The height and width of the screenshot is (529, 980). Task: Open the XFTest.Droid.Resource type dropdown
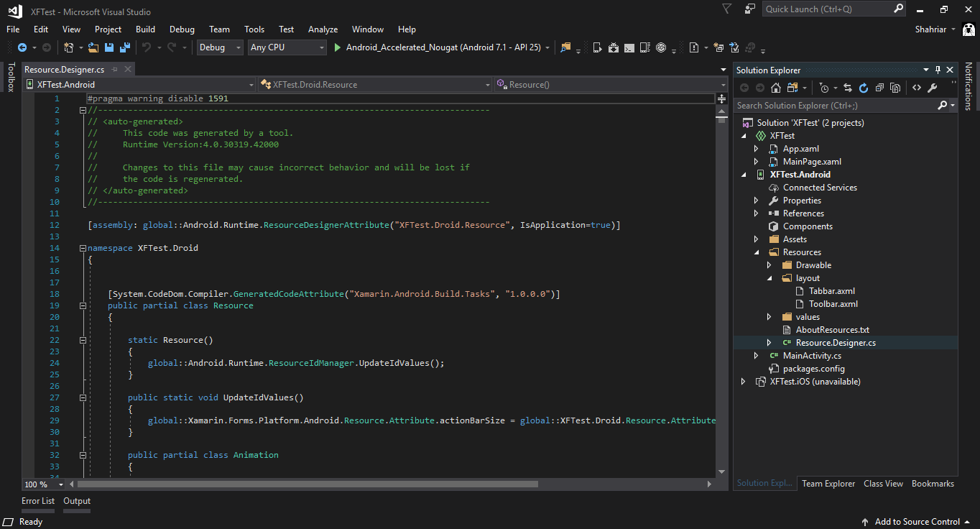pos(375,84)
